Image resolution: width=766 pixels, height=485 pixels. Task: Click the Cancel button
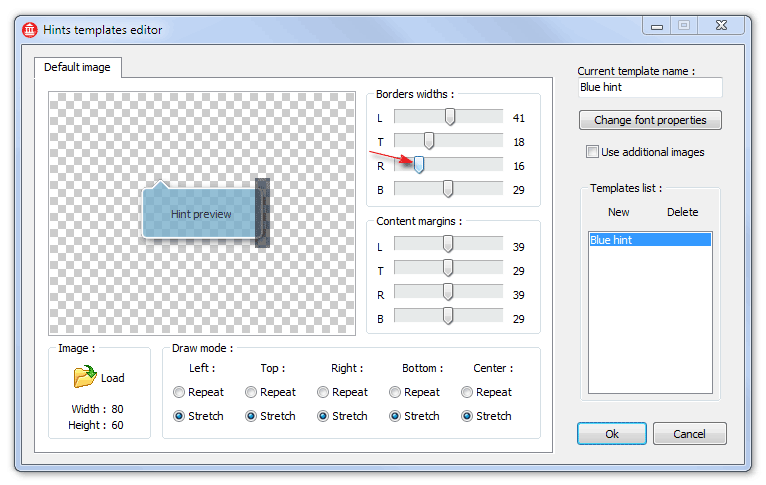coord(689,434)
